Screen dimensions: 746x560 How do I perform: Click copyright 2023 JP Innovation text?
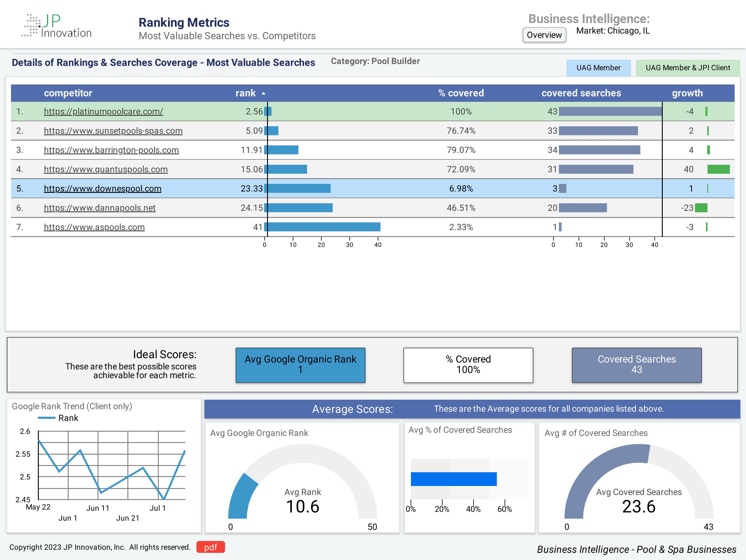click(100, 547)
